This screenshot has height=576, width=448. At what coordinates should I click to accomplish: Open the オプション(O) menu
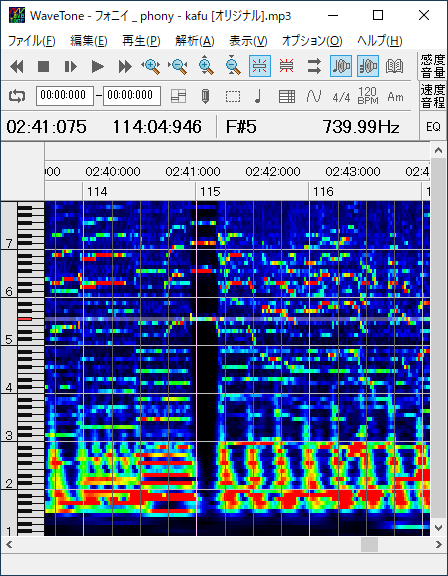pyautogui.click(x=312, y=41)
